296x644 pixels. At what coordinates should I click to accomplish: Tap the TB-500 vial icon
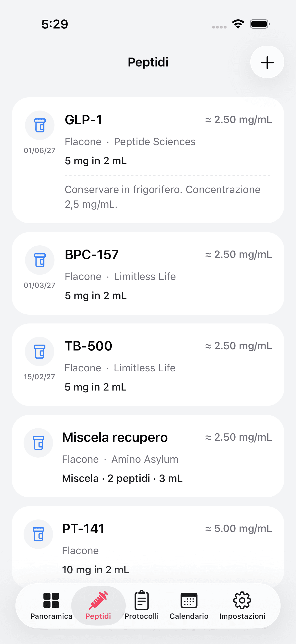(40, 351)
